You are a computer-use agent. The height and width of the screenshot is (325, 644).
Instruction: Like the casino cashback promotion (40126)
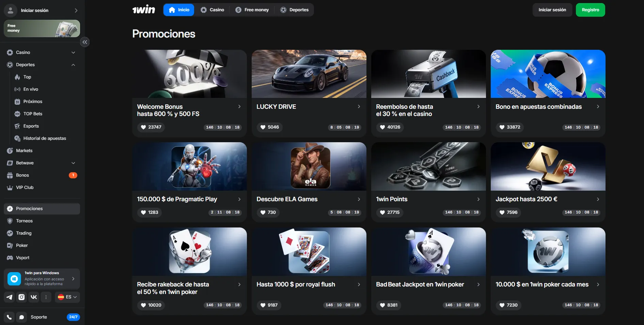390,127
